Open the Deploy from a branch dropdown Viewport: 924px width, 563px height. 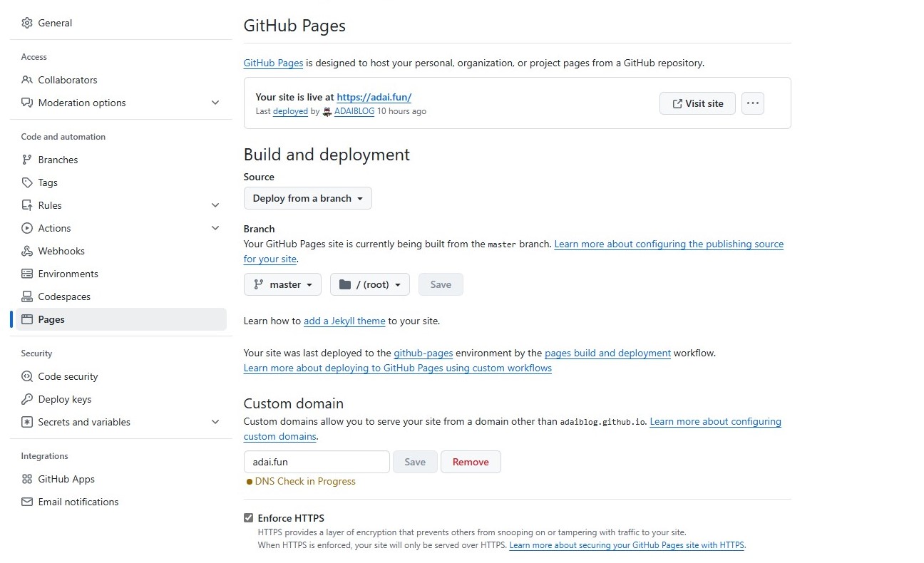307,198
